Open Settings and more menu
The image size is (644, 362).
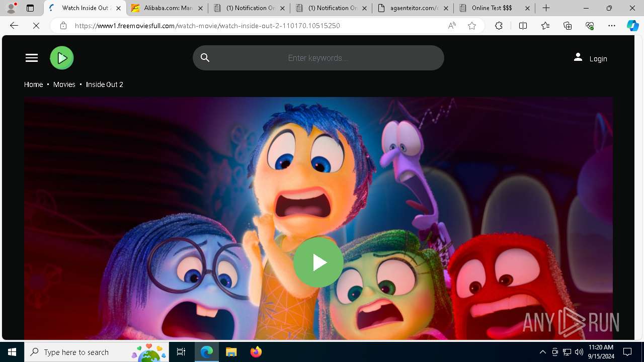[612, 26]
